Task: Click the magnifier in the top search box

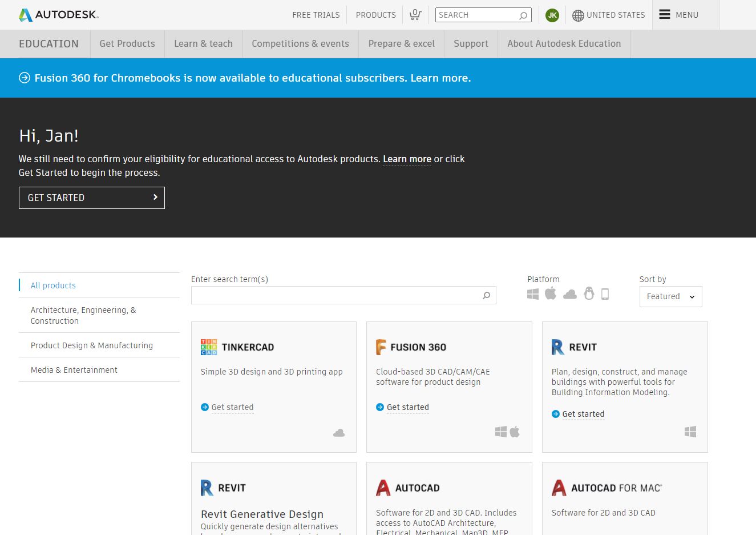Action: [523, 15]
